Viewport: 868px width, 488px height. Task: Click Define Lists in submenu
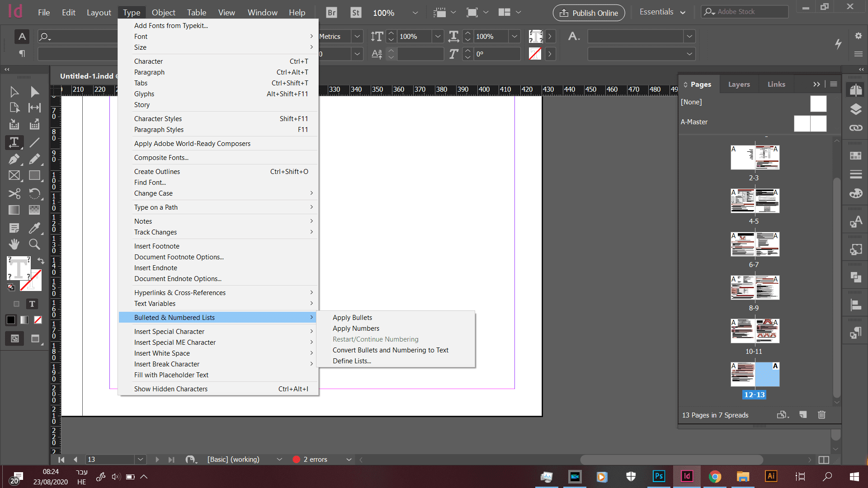[352, 361]
